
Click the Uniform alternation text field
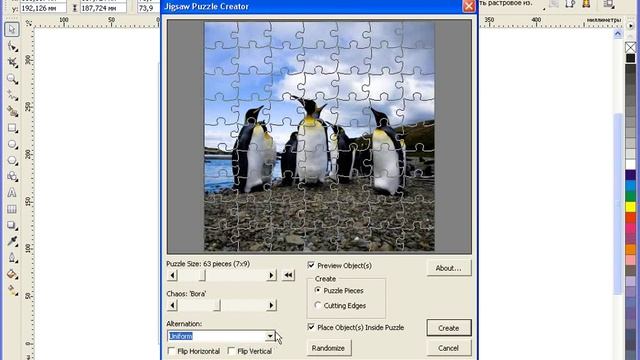click(216, 336)
